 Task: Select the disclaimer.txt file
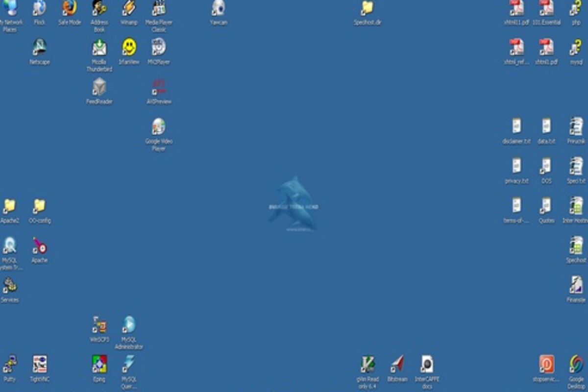click(x=516, y=127)
